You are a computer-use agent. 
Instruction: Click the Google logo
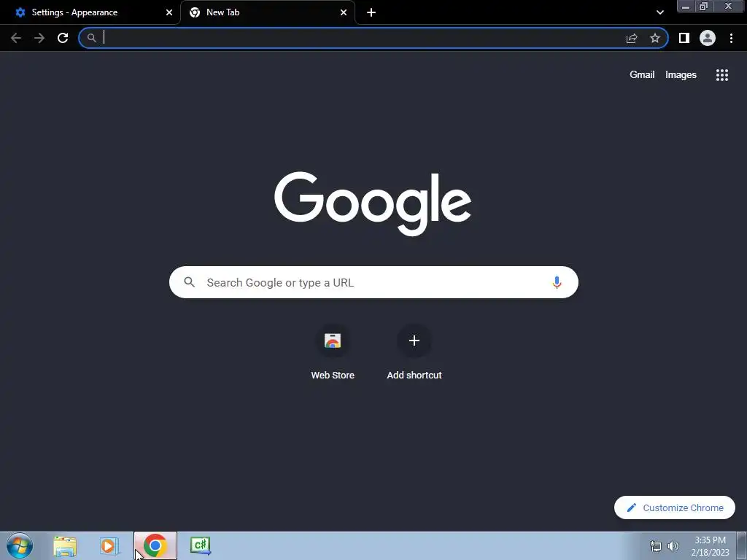(373, 204)
